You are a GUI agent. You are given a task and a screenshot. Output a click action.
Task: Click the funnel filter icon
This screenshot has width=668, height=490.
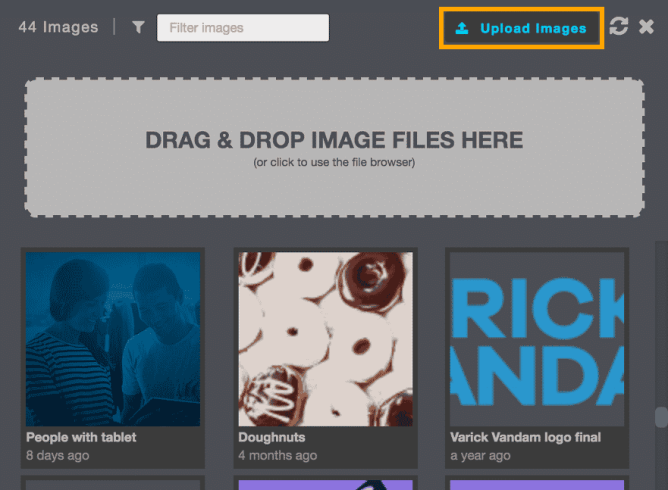(x=138, y=28)
